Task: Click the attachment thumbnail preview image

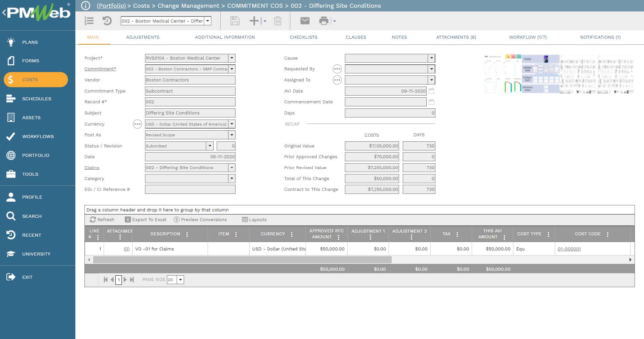Action: [x=559, y=74]
